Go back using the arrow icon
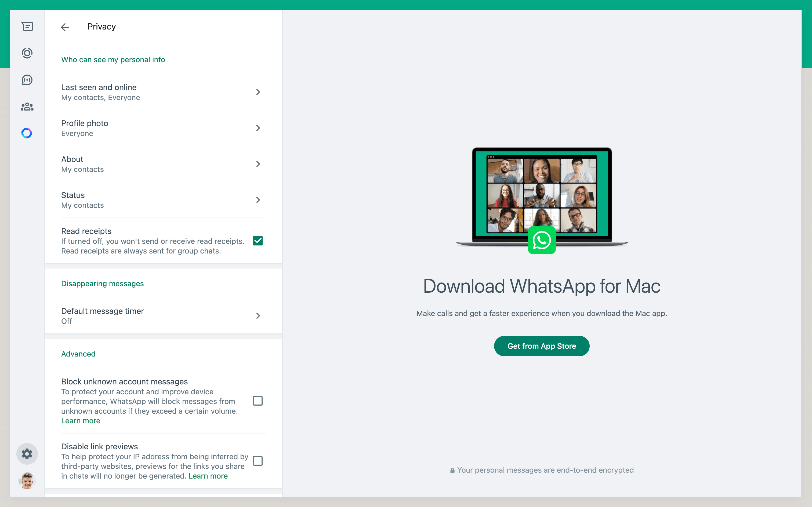 click(x=65, y=27)
